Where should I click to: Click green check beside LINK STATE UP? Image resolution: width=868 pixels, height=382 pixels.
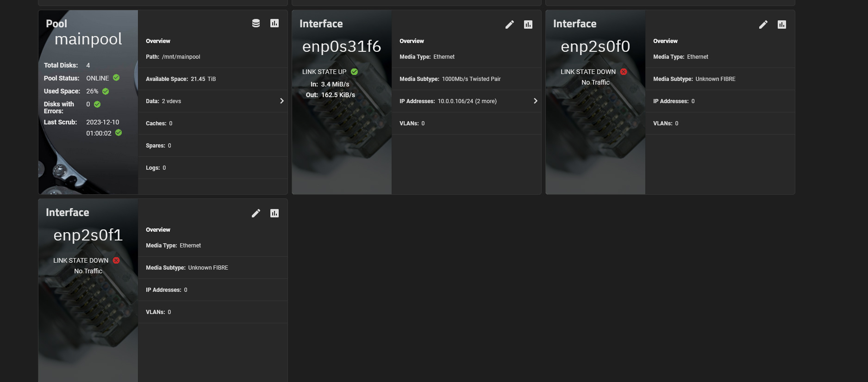354,72
